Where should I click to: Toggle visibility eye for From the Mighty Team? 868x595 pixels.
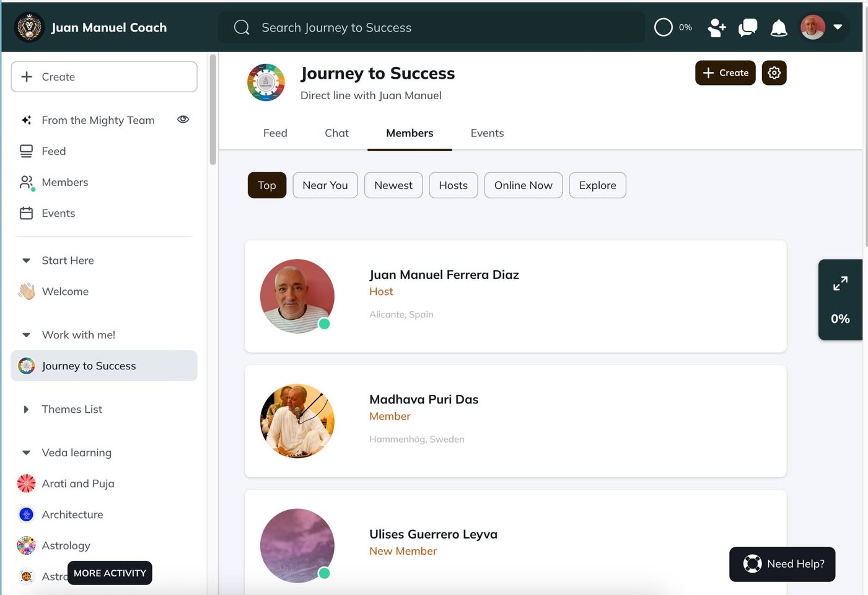(183, 120)
